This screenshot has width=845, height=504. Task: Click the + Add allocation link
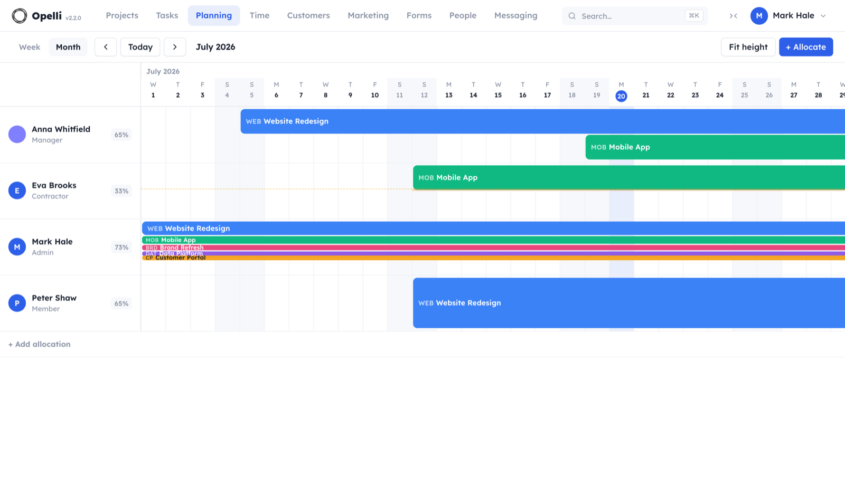click(x=40, y=344)
